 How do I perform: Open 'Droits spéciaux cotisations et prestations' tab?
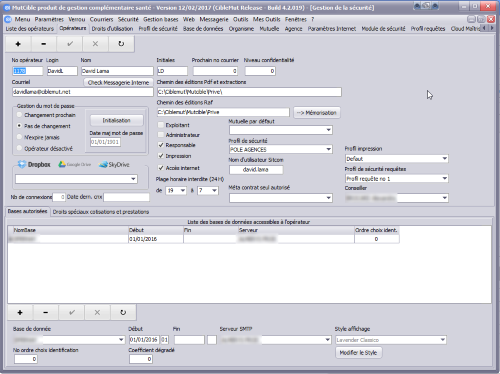[101, 212]
